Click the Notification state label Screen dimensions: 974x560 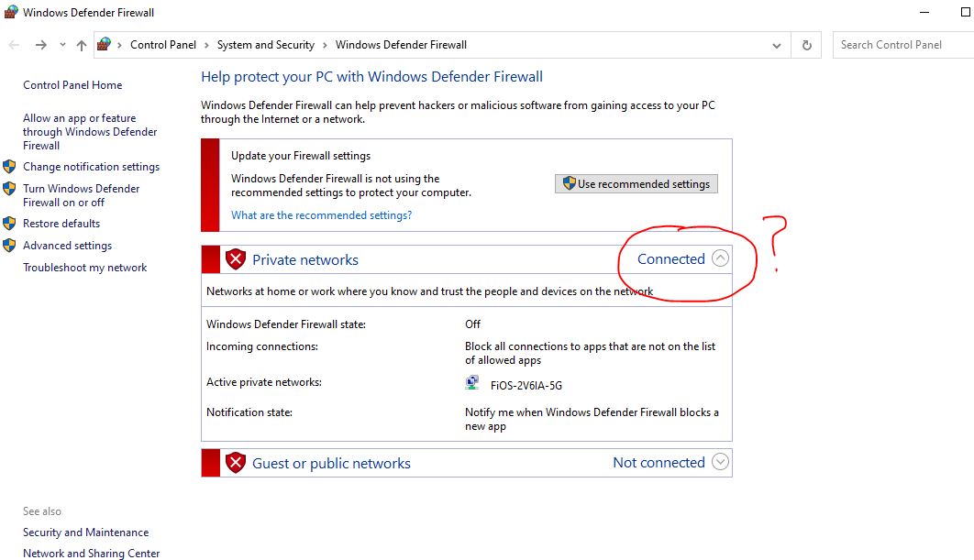(249, 412)
